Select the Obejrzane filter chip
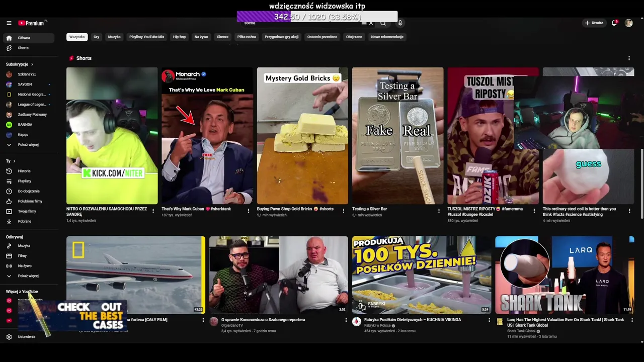 354,37
